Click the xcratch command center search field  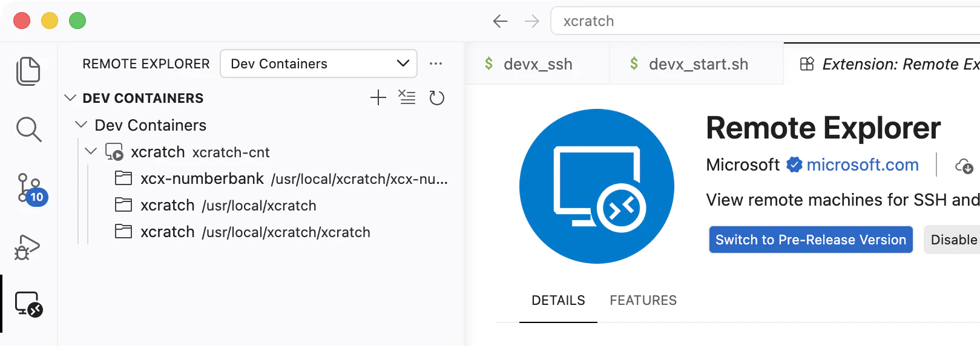[765, 21]
